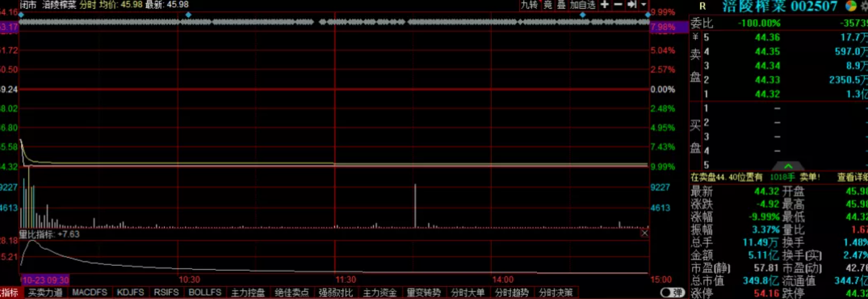
Task: Click the tall volume spike bar after 11:30
Action: [x=415, y=205]
